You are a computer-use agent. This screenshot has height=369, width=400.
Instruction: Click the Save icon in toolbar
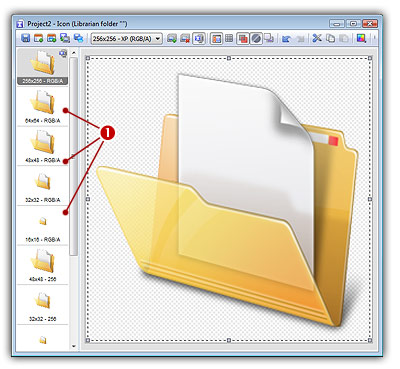pyautogui.click(x=25, y=38)
